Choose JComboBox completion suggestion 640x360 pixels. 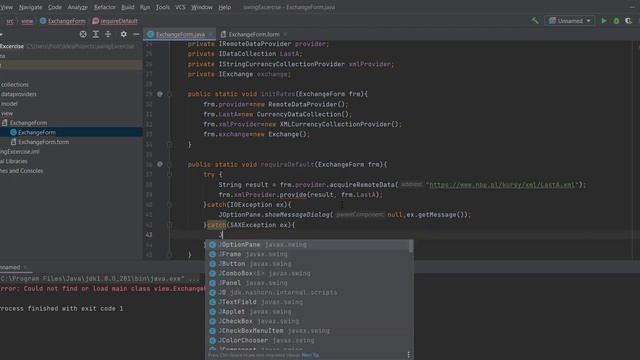pyautogui.click(x=308, y=273)
